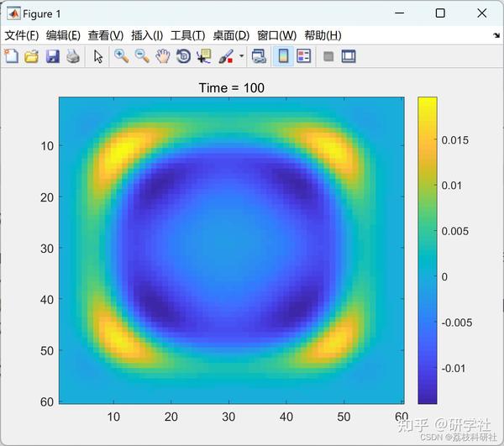This screenshot has height=446, width=504.
Task: Print the figure using printer icon
Action: [73, 56]
